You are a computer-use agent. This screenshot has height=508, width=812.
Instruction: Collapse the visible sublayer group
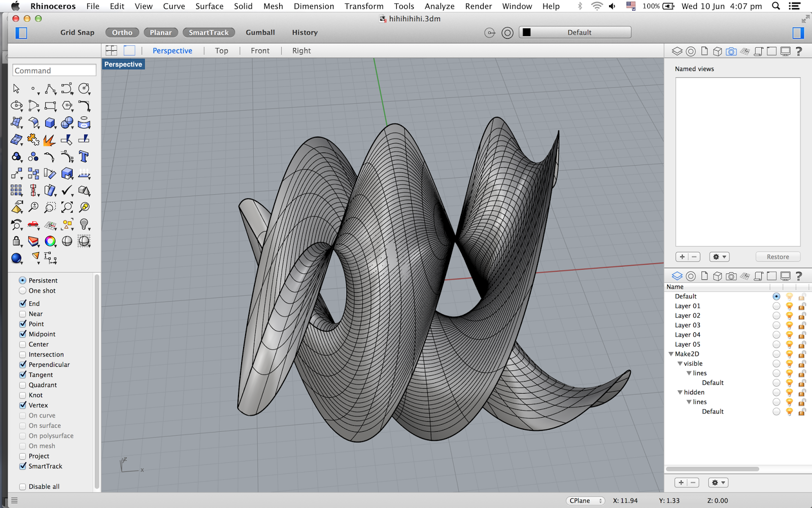coord(680,363)
